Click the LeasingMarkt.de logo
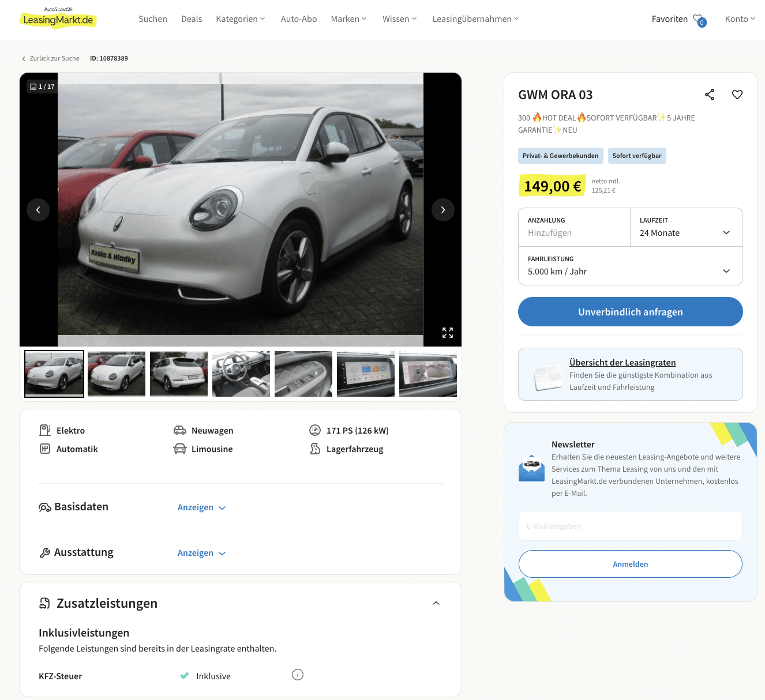The height and width of the screenshot is (700, 765). click(58, 18)
